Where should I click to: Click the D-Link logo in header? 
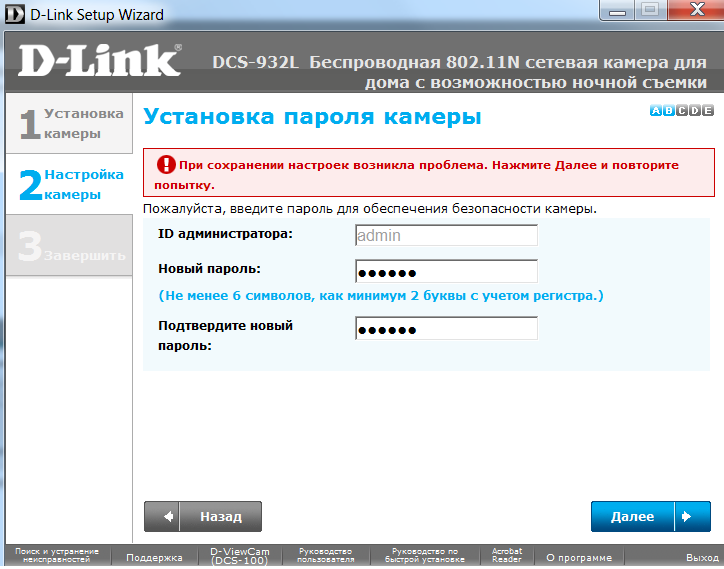(100, 61)
